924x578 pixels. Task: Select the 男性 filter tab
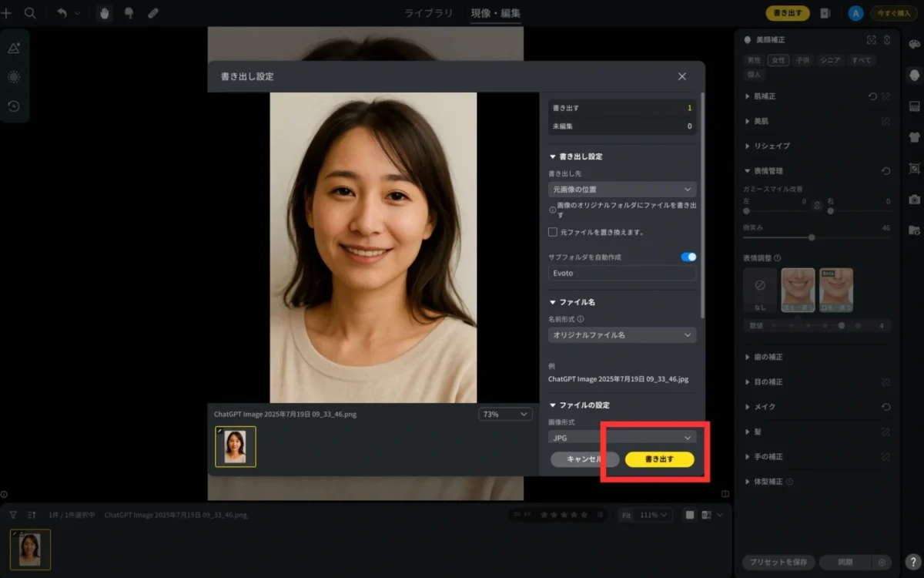755,60
